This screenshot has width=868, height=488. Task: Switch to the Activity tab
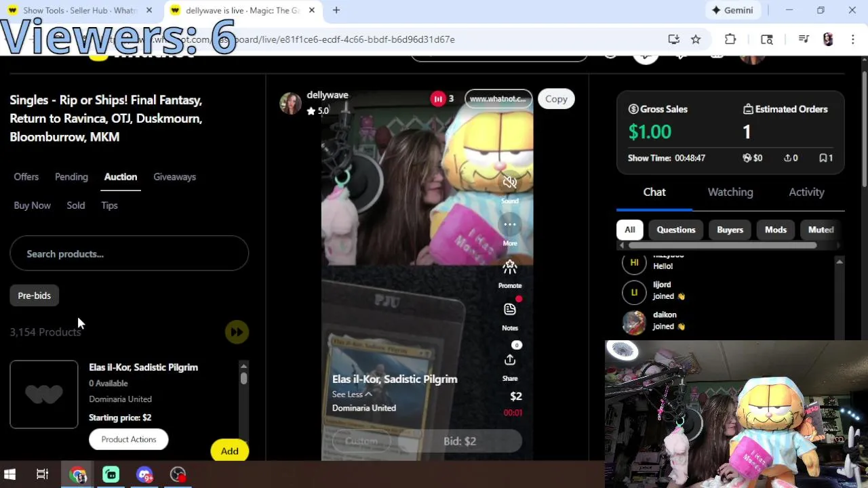tap(806, 192)
